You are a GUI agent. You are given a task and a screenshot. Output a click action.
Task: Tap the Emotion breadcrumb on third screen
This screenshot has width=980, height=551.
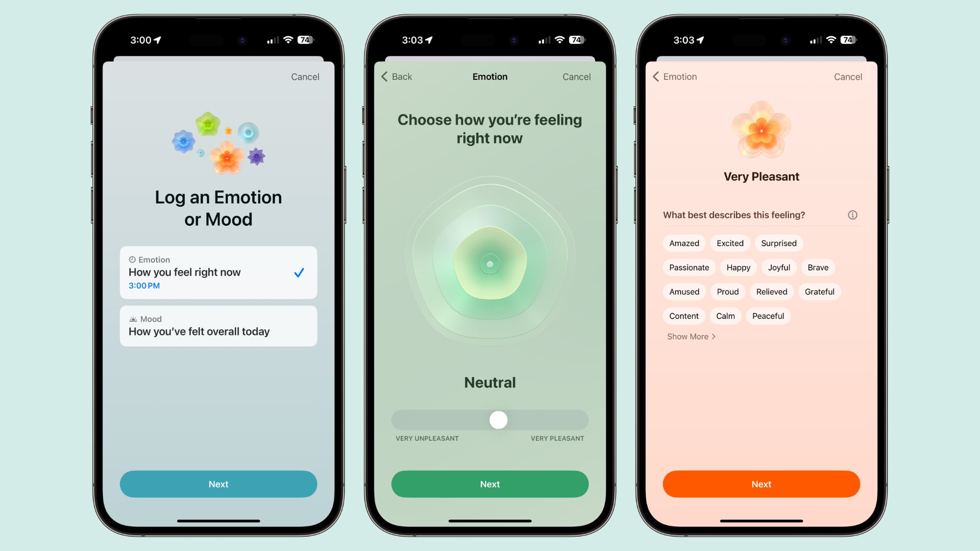tap(676, 76)
